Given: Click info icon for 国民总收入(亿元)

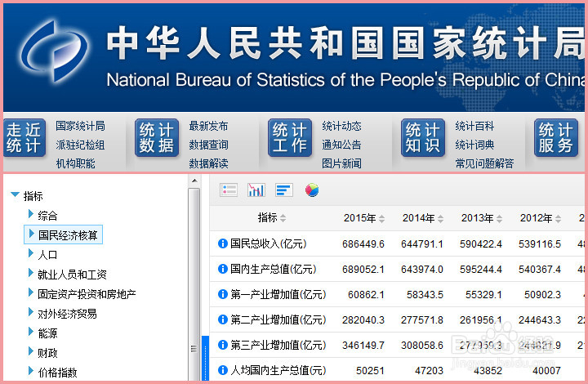Looking at the screenshot, I should (x=223, y=243).
